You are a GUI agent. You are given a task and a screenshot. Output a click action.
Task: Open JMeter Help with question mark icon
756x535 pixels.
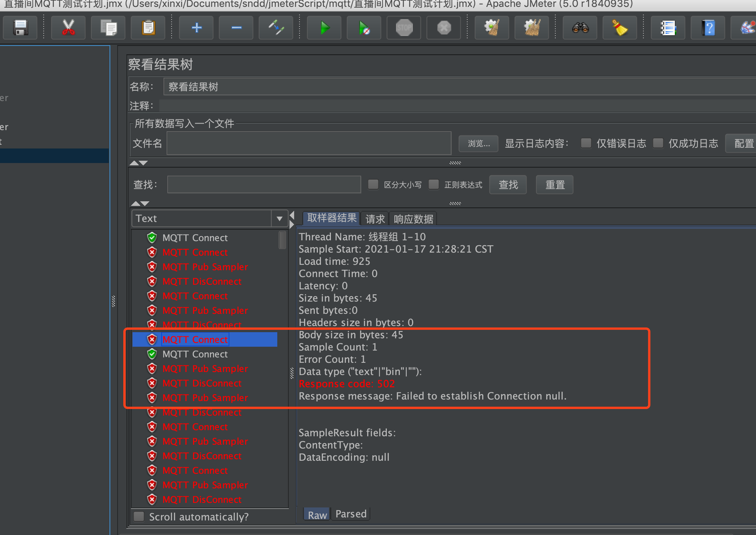708,27
